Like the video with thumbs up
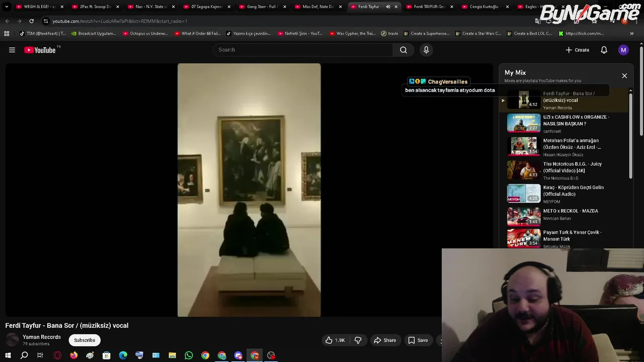This screenshot has height=362, width=644. coord(335,340)
